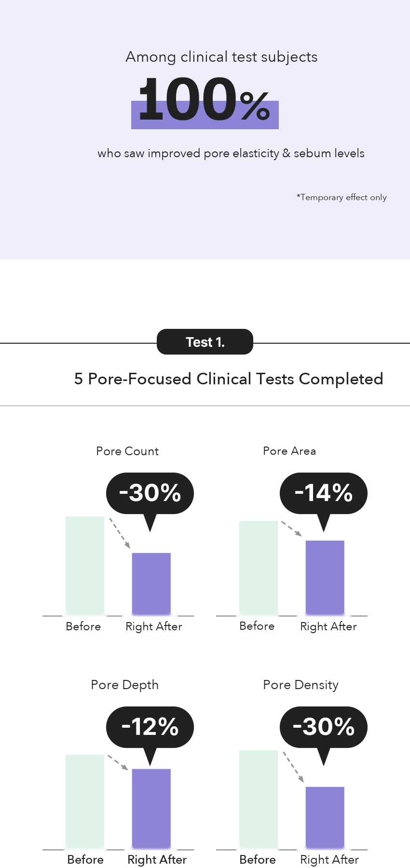Click the dashed arrow in Pore Density chart
The height and width of the screenshot is (868, 410).
point(294,767)
